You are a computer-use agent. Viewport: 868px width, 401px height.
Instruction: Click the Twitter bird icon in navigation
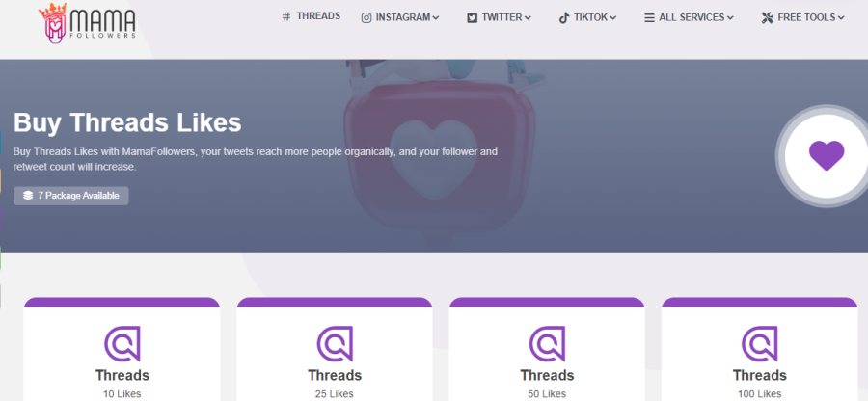click(473, 17)
